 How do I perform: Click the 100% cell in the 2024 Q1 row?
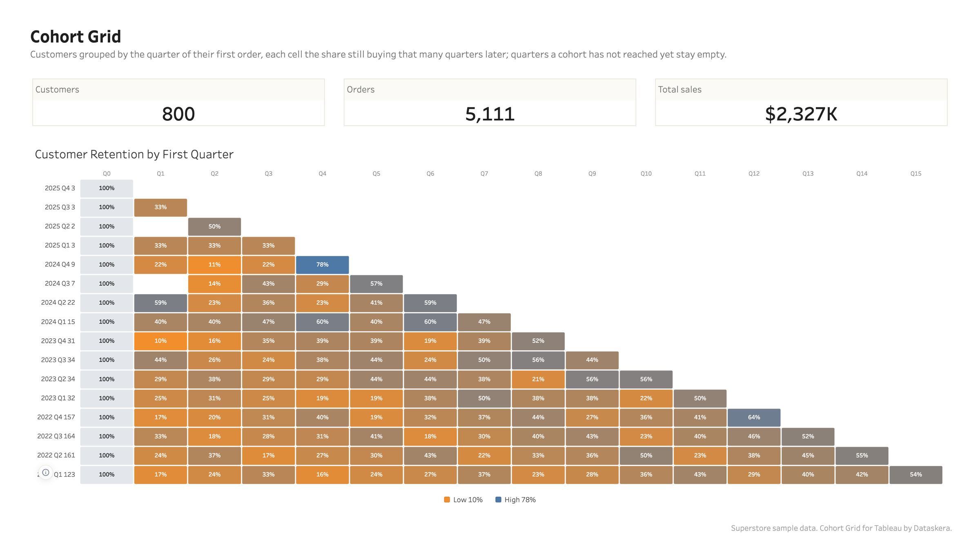(107, 322)
